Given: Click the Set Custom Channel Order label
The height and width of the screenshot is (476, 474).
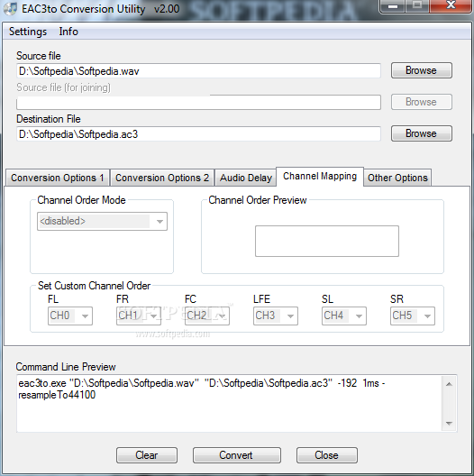Looking at the screenshot, I should point(94,286).
